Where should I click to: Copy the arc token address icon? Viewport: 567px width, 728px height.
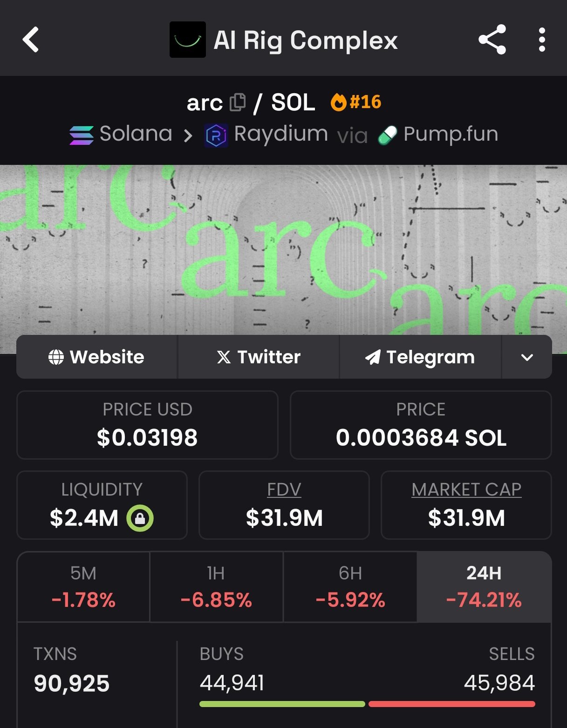[238, 102]
